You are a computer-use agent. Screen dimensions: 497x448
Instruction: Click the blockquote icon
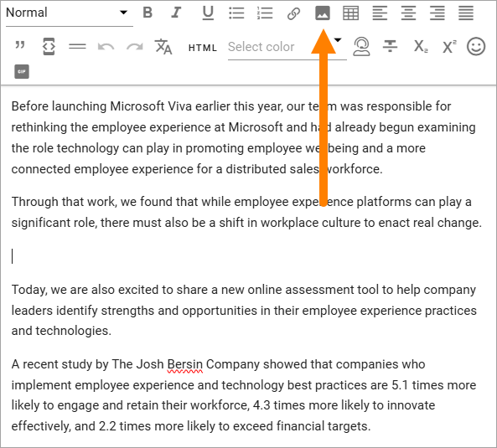click(x=20, y=45)
